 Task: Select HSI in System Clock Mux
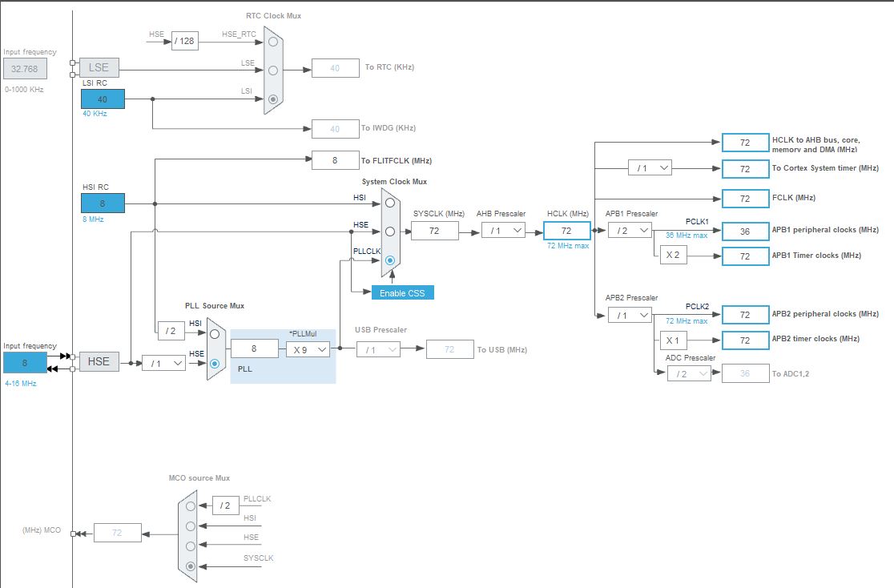tap(390, 203)
